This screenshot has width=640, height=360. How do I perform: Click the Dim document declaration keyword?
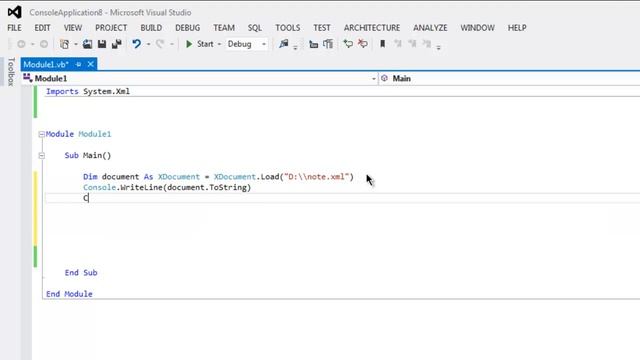pos(90,177)
